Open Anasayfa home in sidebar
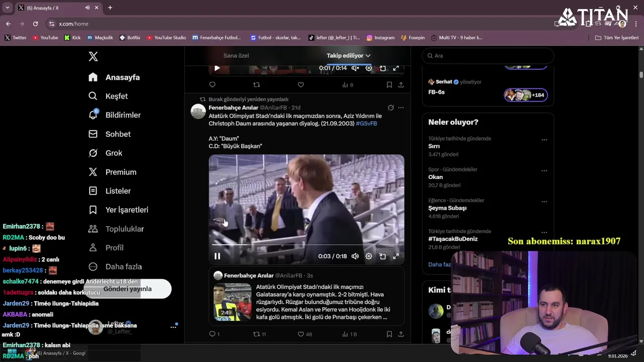Image resolution: width=644 pixels, height=362 pixels. (x=114, y=77)
